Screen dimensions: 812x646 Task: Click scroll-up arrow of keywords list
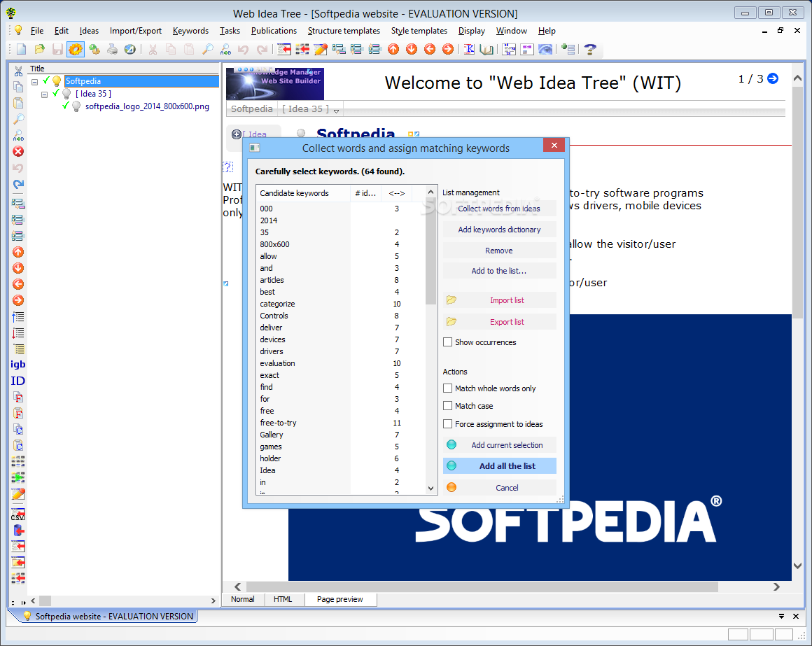(430, 192)
